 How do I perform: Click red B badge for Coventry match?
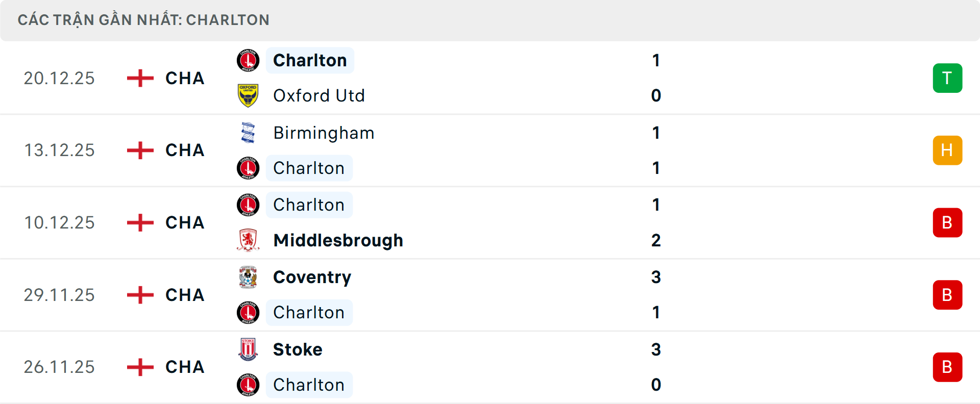click(947, 295)
